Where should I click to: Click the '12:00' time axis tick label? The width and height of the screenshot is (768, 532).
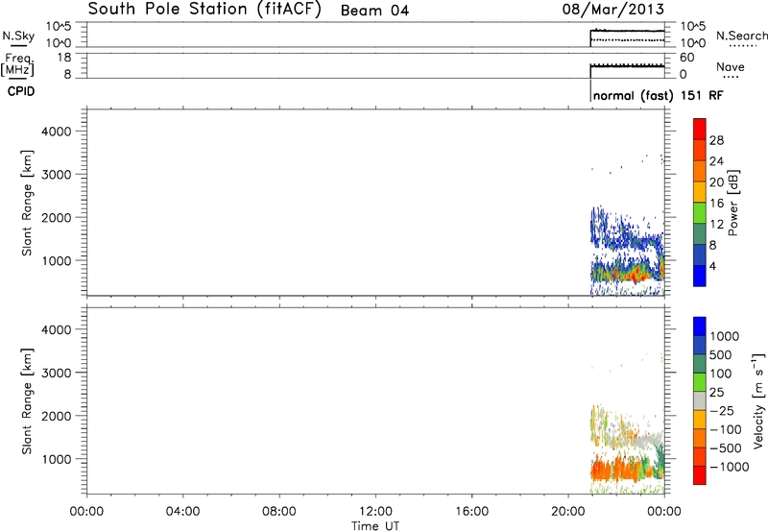pyautogui.click(x=375, y=512)
